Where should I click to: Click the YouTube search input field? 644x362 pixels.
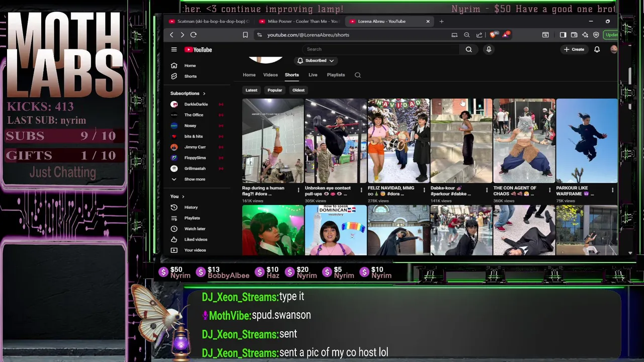[x=381, y=49]
